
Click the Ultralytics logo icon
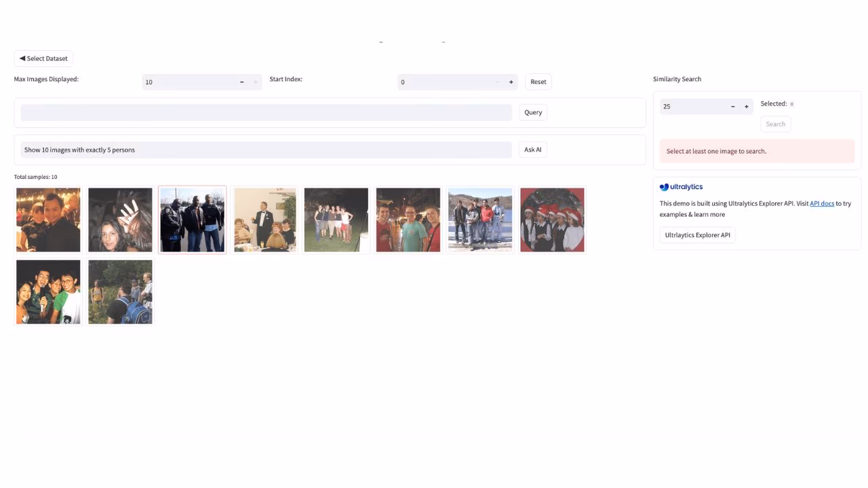[x=663, y=186]
